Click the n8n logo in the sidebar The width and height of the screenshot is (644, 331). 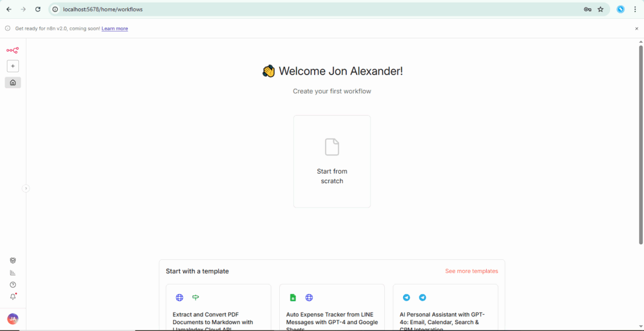click(x=13, y=50)
